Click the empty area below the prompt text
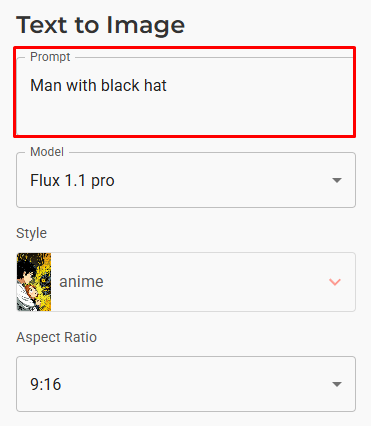Screen dimensions: 371x426 (x=185, y=115)
